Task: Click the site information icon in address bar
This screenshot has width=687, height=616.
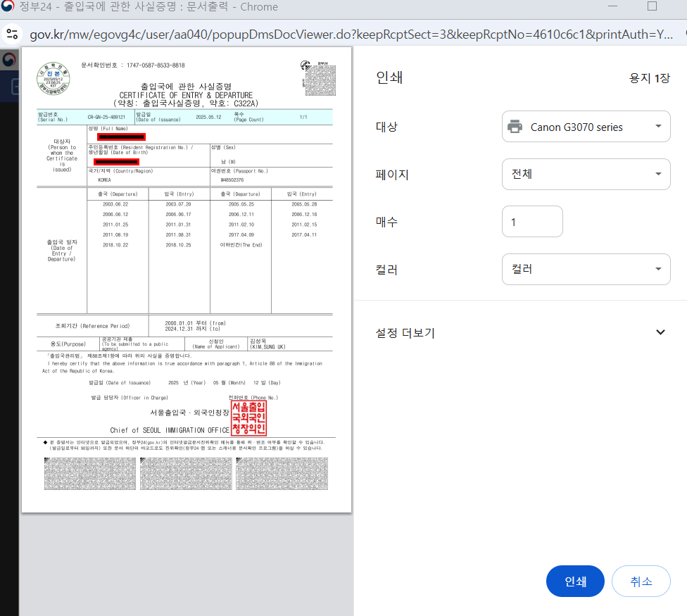Action: pos(11,33)
